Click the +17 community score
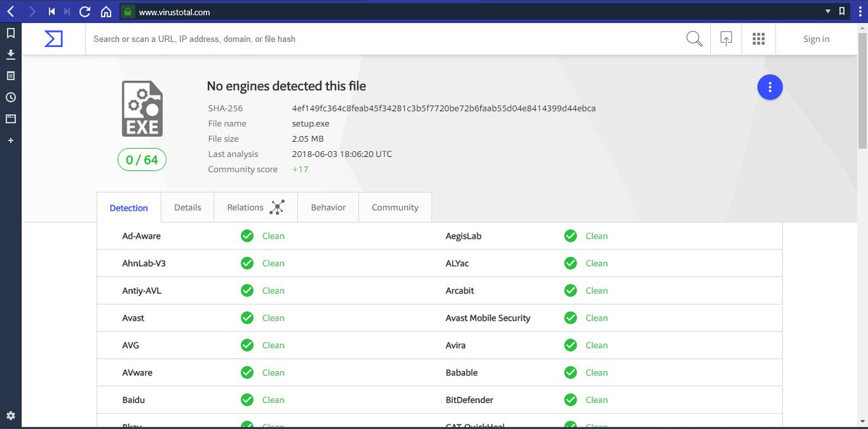This screenshot has height=429, width=868. pyautogui.click(x=300, y=169)
